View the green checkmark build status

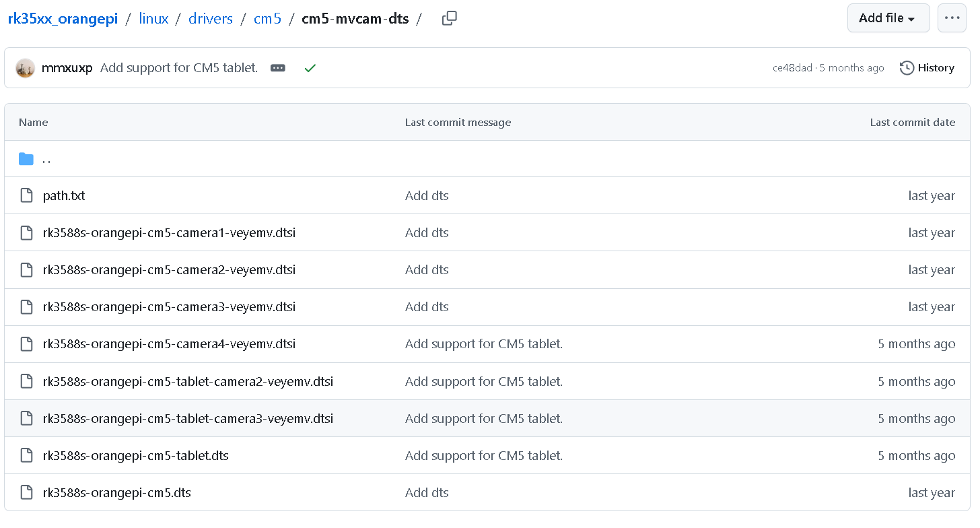click(310, 68)
